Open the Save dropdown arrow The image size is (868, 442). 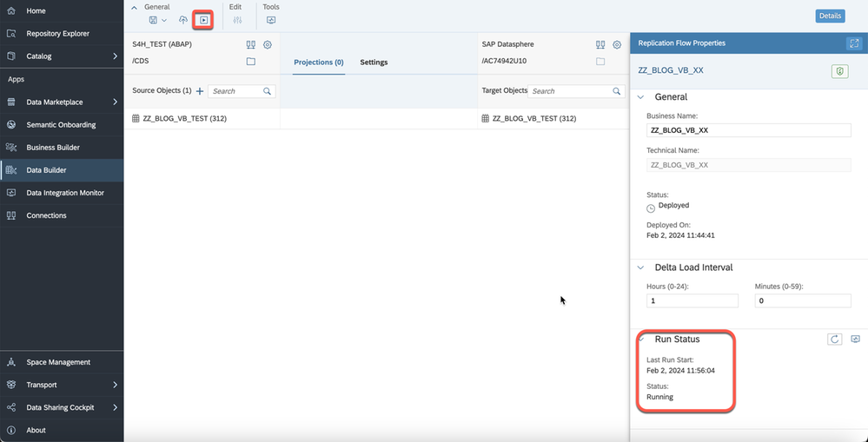point(164,21)
